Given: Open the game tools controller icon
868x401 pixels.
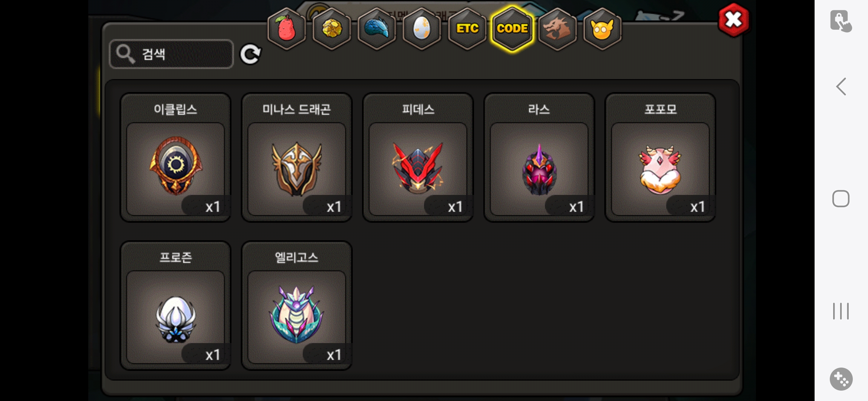Looking at the screenshot, I should [x=841, y=379].
